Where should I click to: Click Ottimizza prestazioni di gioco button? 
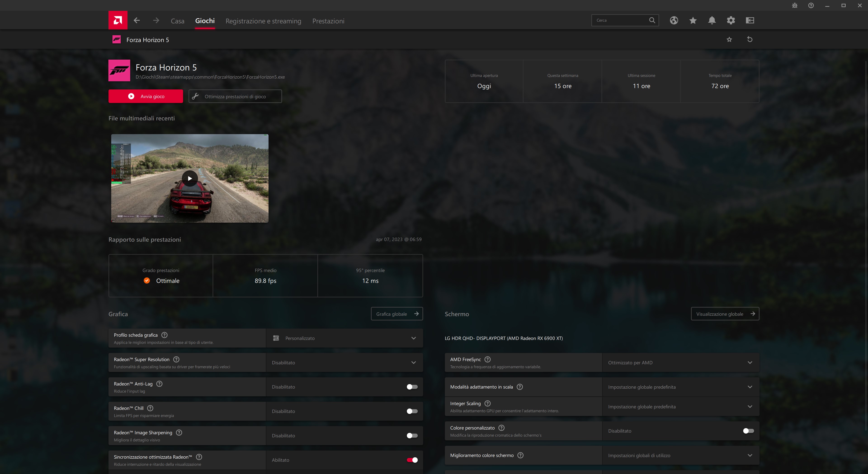point(235,96)
